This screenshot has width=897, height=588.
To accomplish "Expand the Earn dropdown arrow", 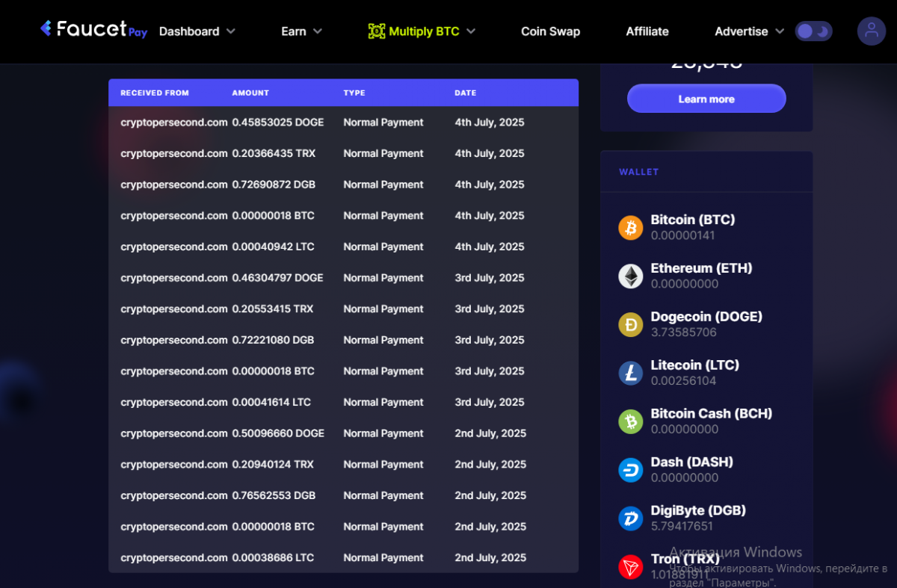I will 318,31.
